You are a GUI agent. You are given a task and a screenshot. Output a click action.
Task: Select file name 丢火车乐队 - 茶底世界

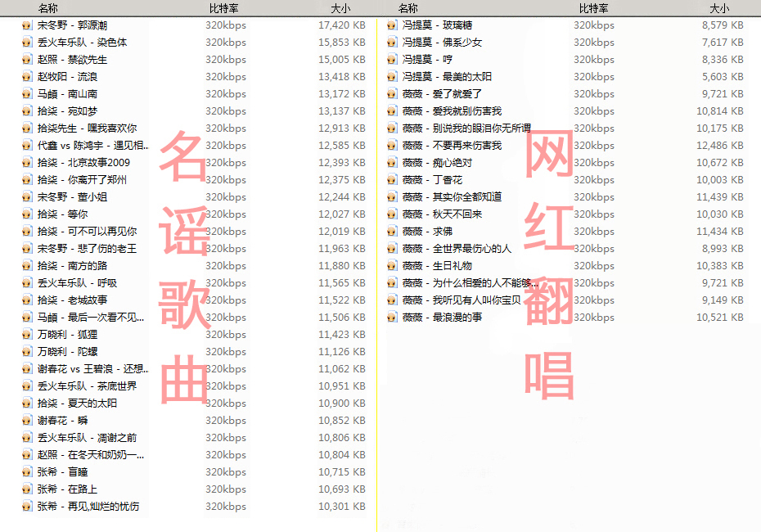click(x=87, y=385)
